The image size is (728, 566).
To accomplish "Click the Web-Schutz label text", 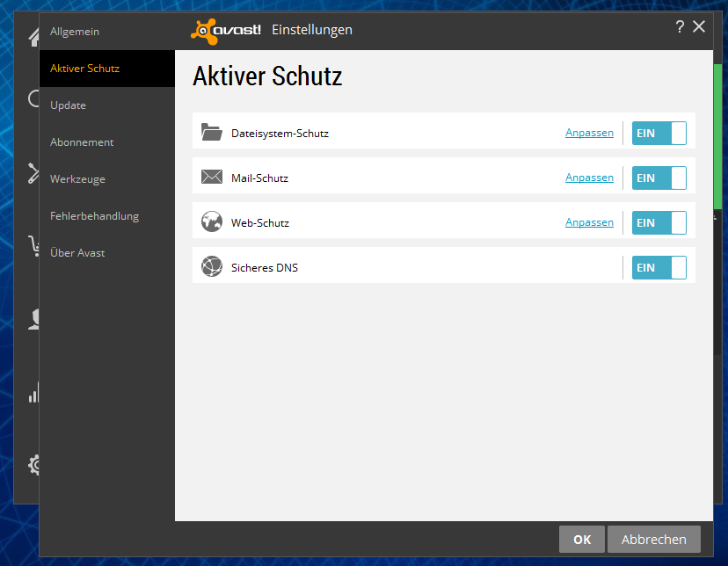I will [260, 223].
